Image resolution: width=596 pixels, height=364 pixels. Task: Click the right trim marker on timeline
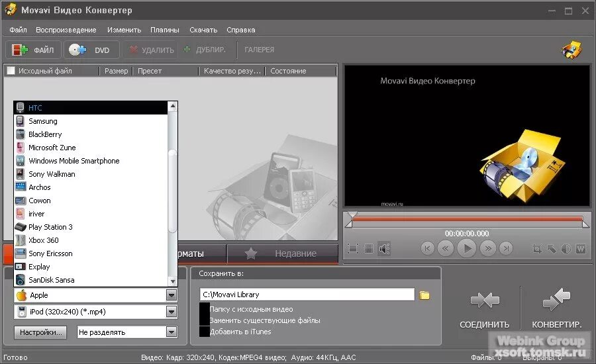(586, 224)
